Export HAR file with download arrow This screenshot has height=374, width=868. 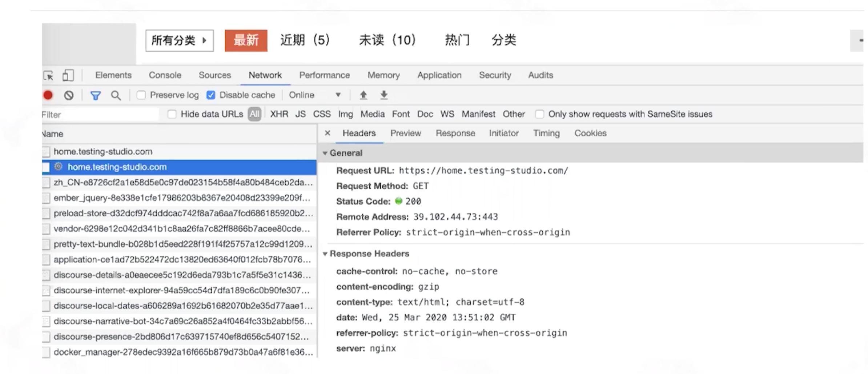pos(384,95)
